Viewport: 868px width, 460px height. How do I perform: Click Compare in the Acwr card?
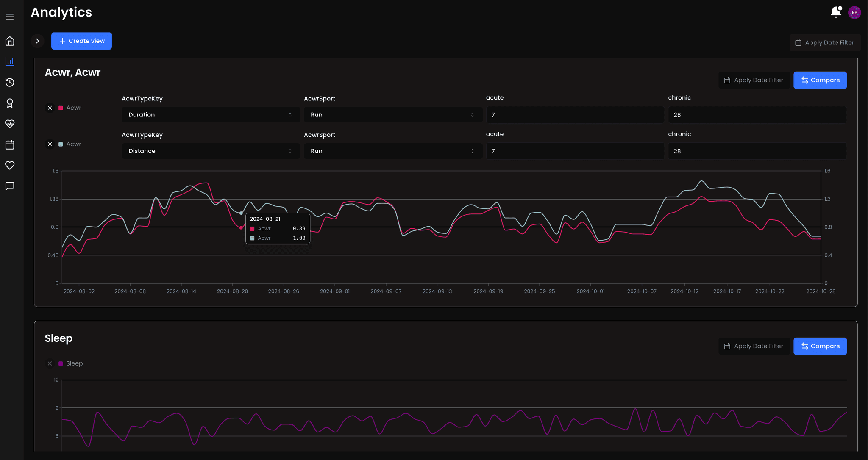820,80
